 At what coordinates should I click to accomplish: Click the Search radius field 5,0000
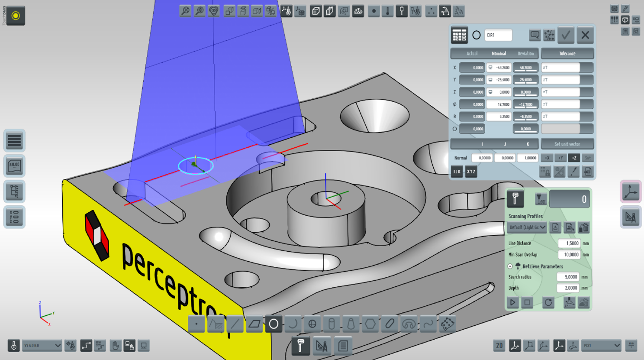(x=568, y=277)
